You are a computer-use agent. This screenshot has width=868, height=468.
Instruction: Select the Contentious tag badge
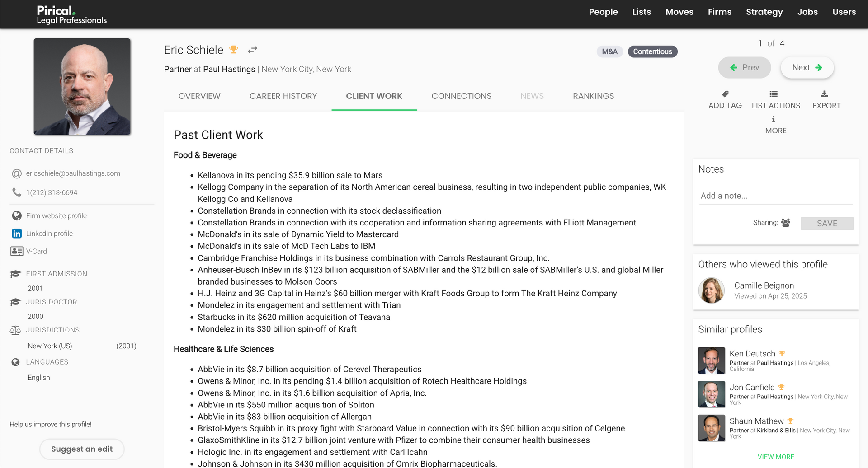point(652,51)
